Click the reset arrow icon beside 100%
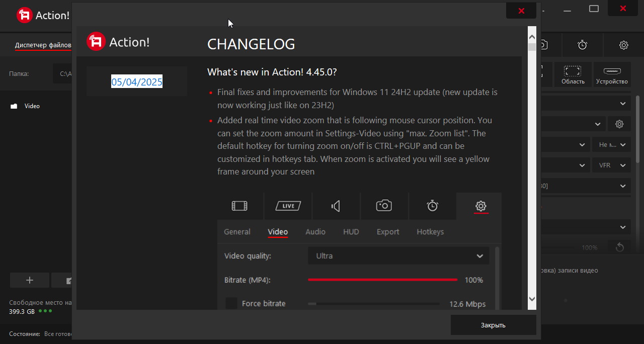This screenshot has width=644, height=344. pos(619,247)
